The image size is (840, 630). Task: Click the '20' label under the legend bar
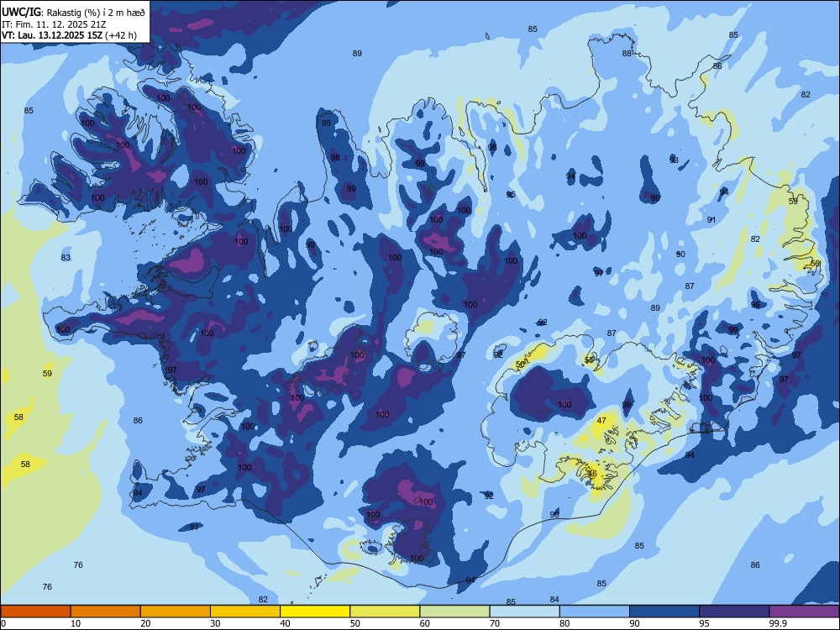click(x=145, y=623)
